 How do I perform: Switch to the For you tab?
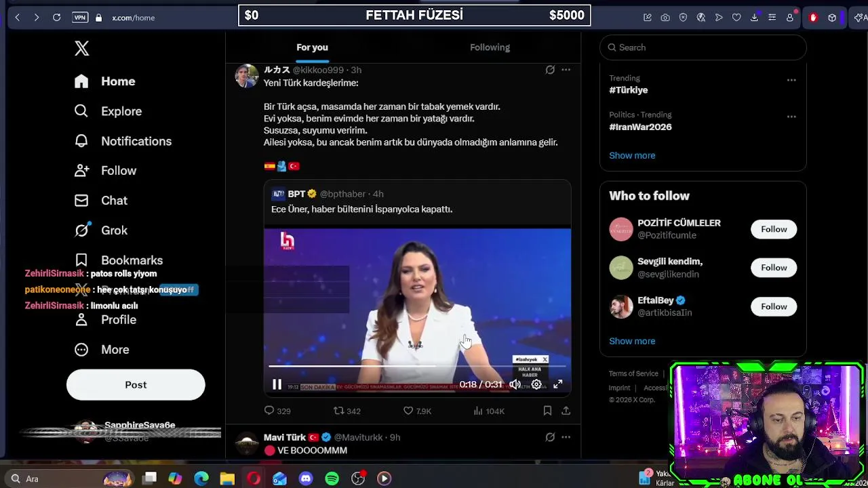pos(312,47)
